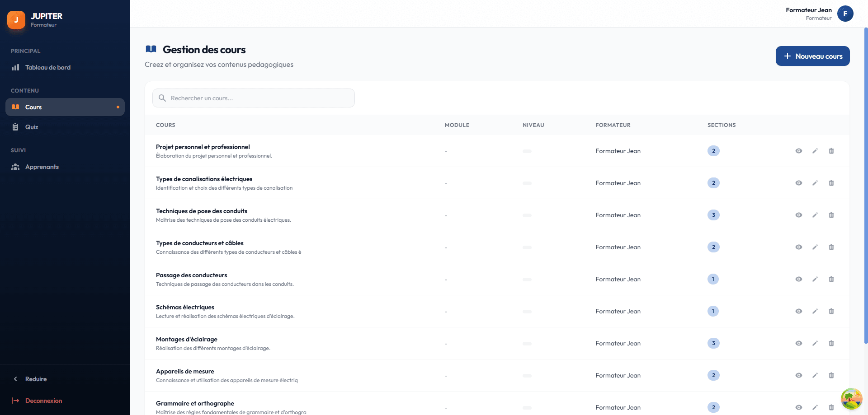
Task: Select Cours in the sidebar
Action: 65,107
